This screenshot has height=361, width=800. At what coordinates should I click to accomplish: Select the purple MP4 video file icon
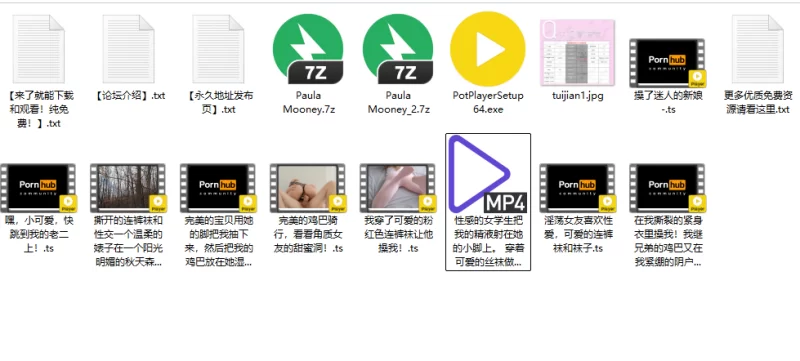[487, 174]
